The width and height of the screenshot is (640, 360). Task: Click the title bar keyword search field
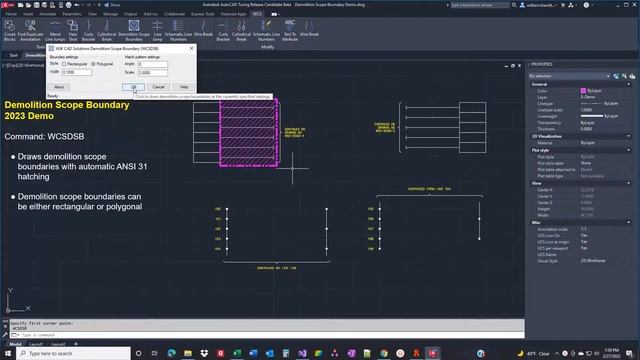click(x=480, y=5)
